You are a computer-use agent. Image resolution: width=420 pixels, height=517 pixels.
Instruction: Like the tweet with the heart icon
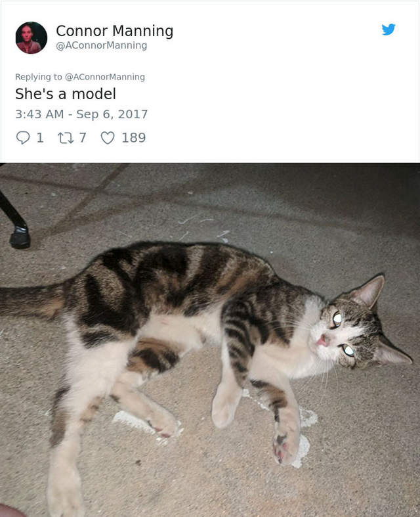(108, 138)
